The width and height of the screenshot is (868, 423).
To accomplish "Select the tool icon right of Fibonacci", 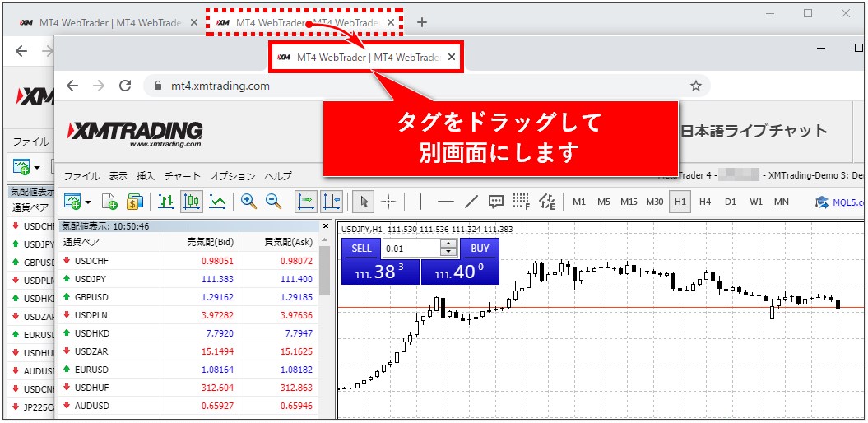I will 547,202.
